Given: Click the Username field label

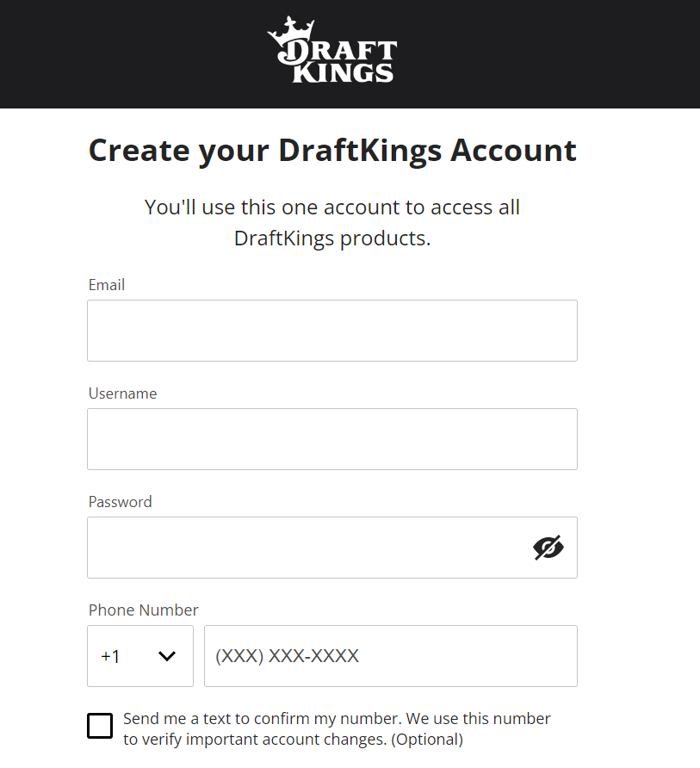Looking at the screenshot, I should pos(122,393).
